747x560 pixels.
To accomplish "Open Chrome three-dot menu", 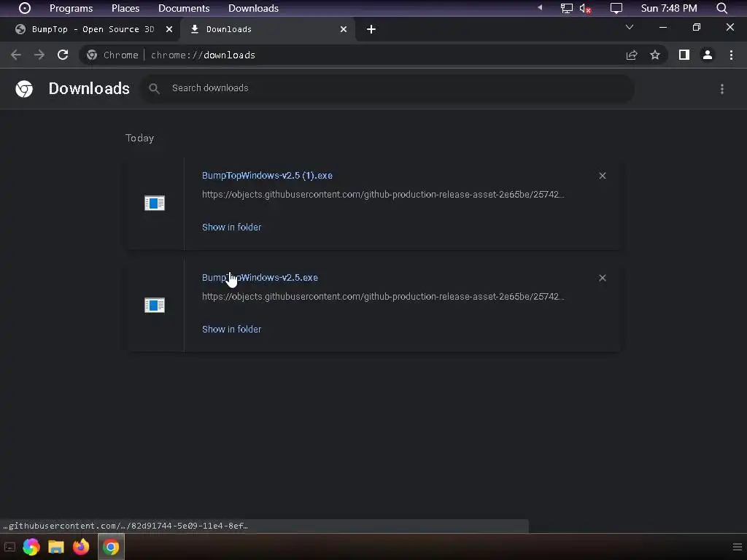I will point(731,55).
